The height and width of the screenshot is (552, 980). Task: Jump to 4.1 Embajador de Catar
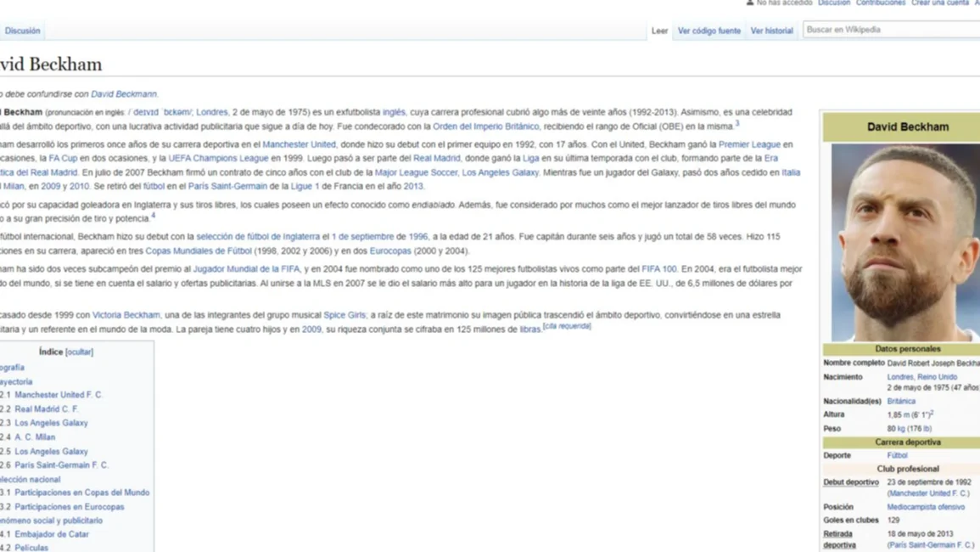(x=52, y=534)
